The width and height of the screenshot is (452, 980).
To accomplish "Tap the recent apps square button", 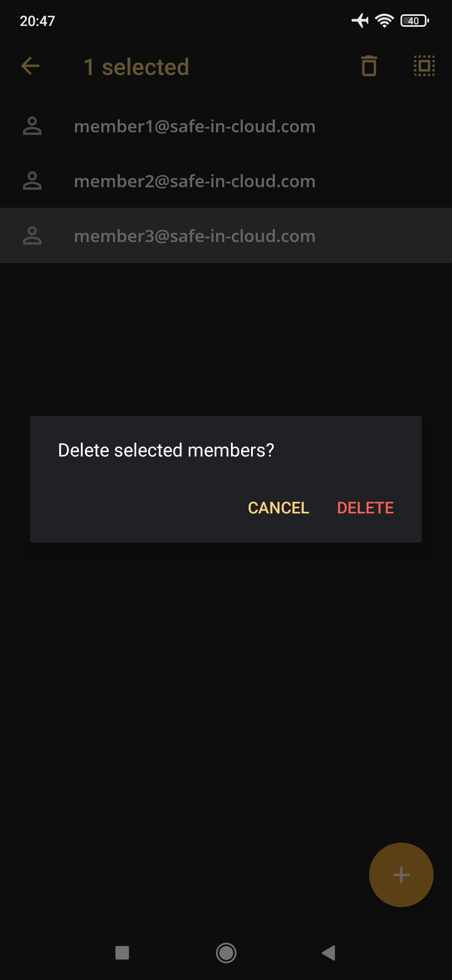I will [122, 953].
